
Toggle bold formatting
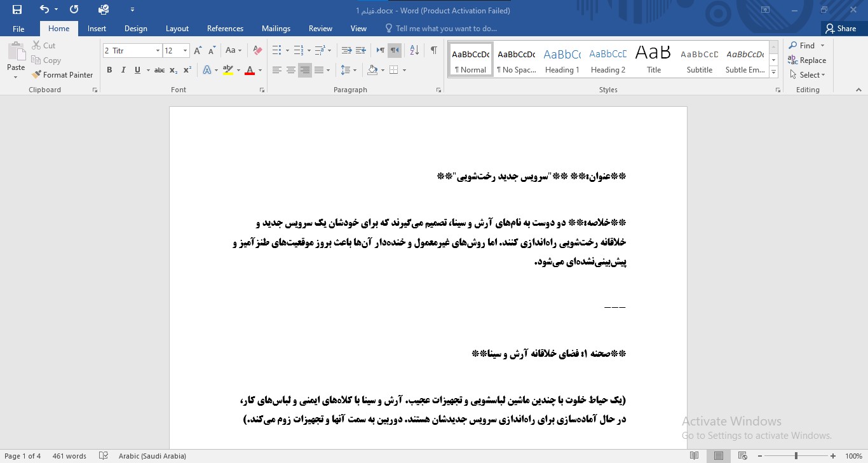point(109,70)
